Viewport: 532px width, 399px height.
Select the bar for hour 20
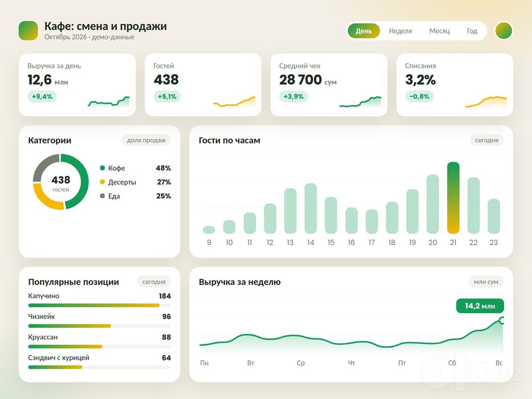pos(433,204)
